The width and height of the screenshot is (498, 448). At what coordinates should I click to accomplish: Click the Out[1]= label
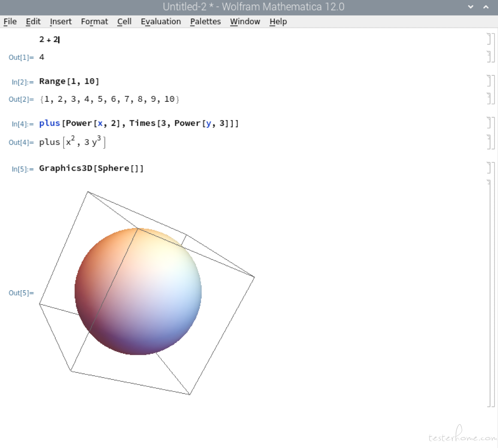pyautogui.click(x=21, y=58)
